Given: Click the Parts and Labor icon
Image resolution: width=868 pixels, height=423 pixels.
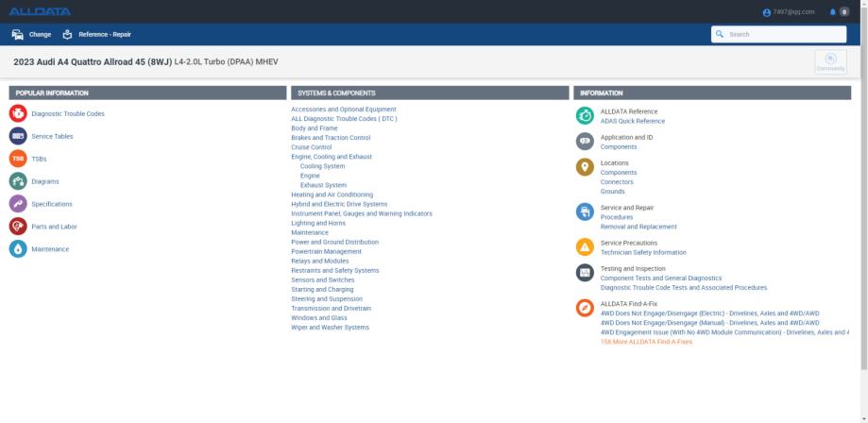Looking at the screenshot, I should pyautogui.click(x=18, y=227).
